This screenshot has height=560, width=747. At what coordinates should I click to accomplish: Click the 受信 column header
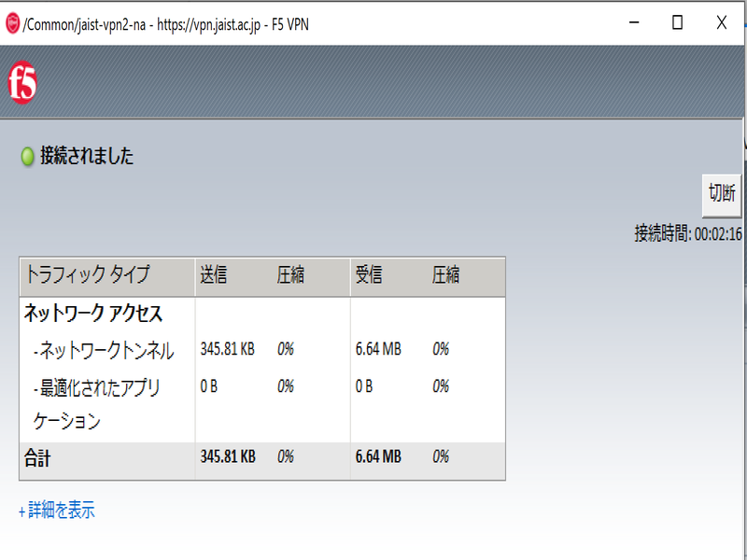(x=369, y=274)
